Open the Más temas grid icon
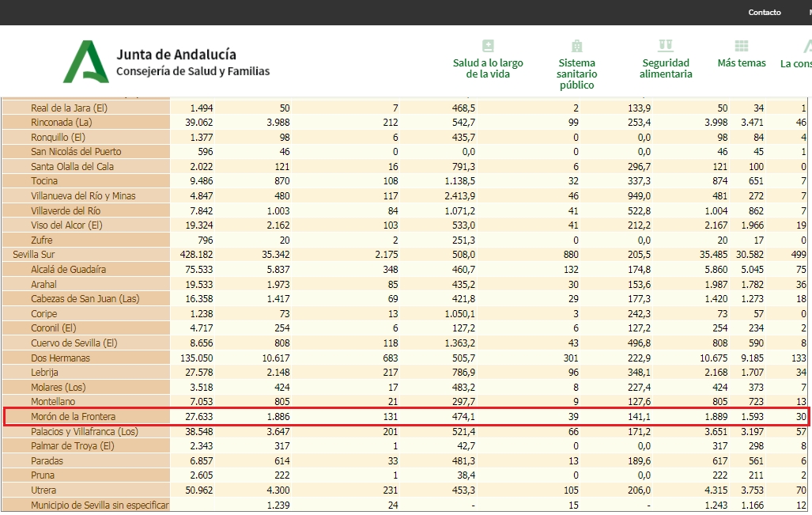Viewport: 812px width, 515px height. [741, 46]
